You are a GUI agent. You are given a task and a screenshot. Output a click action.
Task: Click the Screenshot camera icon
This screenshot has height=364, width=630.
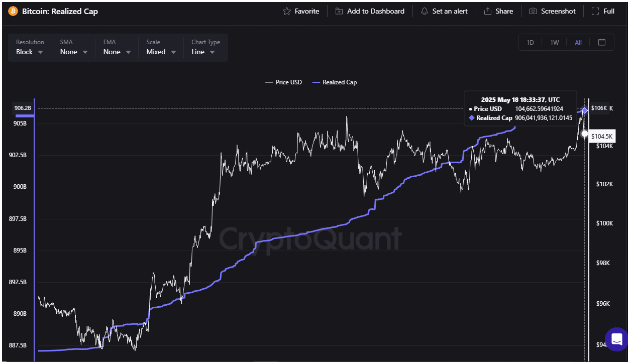(x=533, y=11)
